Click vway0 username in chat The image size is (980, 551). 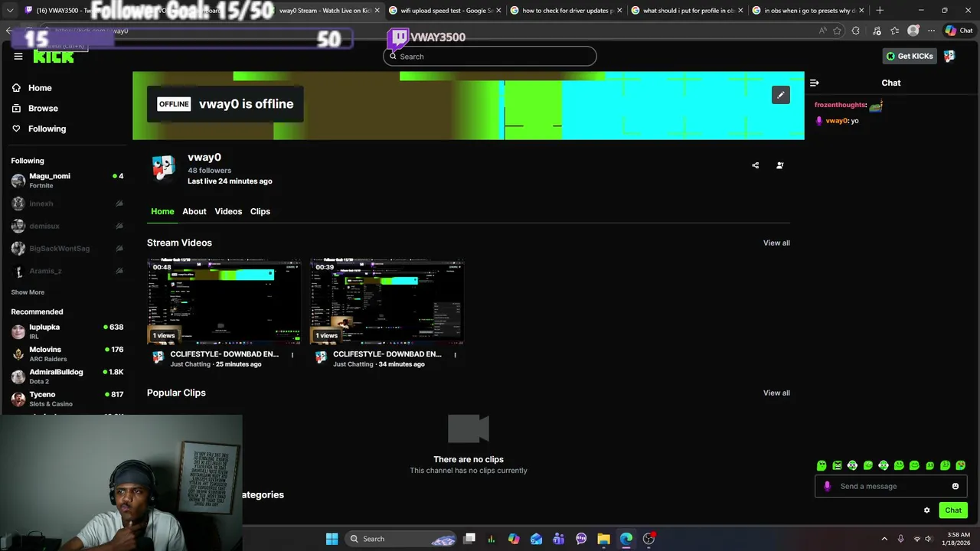(836, 121)
